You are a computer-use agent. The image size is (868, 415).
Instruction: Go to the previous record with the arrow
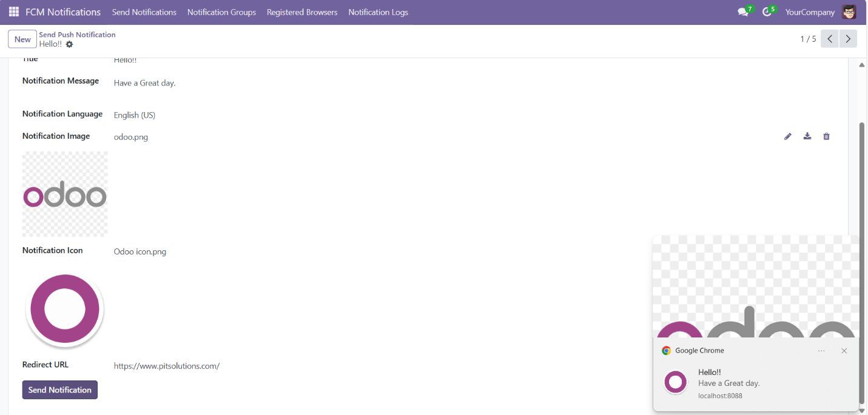(x=829, y=38)
